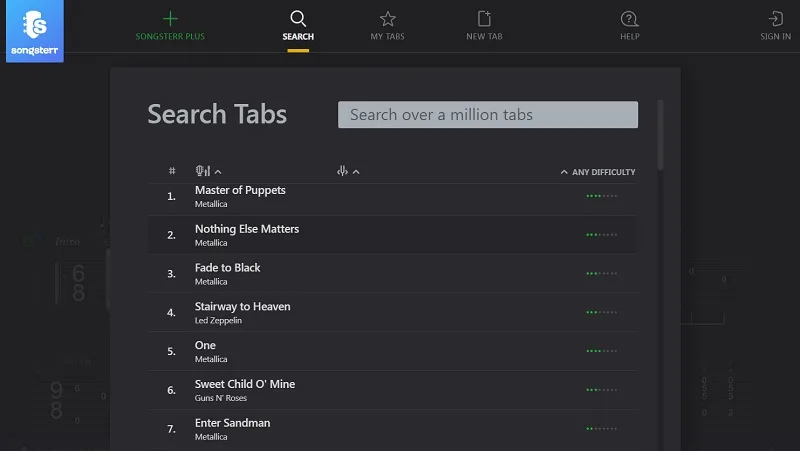This screenshot has height=451, width=800.
Task: Open the Any Difficulty dropdown
Action: pyautogui.click(x=598, y=172)
